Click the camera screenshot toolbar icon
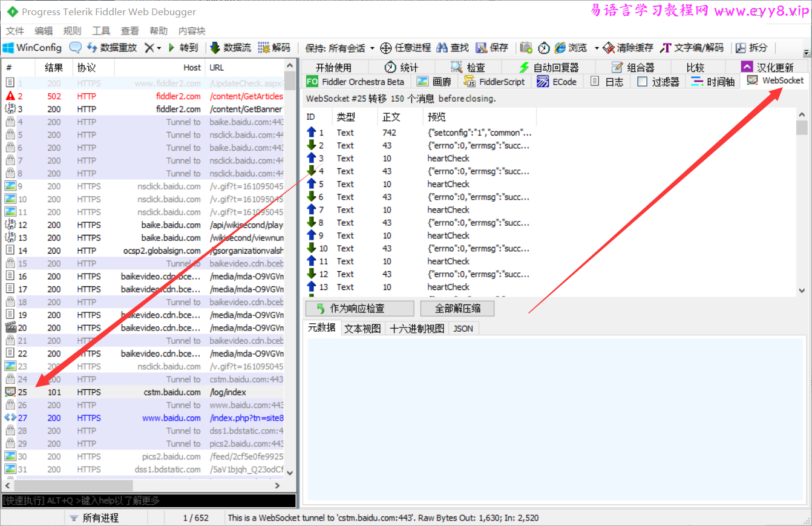 coord(526,48)
